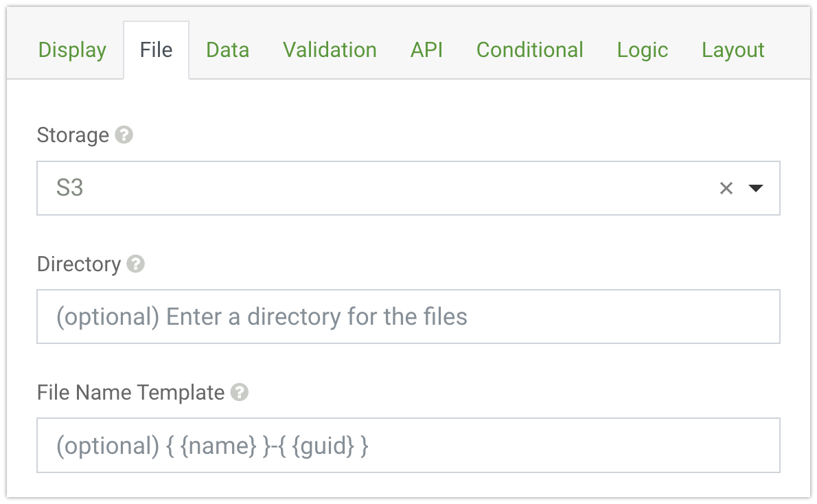The height and width of the screenshot is (504, 817).
Task: Click the Storage help question-mark icon
Action: click(x=124, y=135)
